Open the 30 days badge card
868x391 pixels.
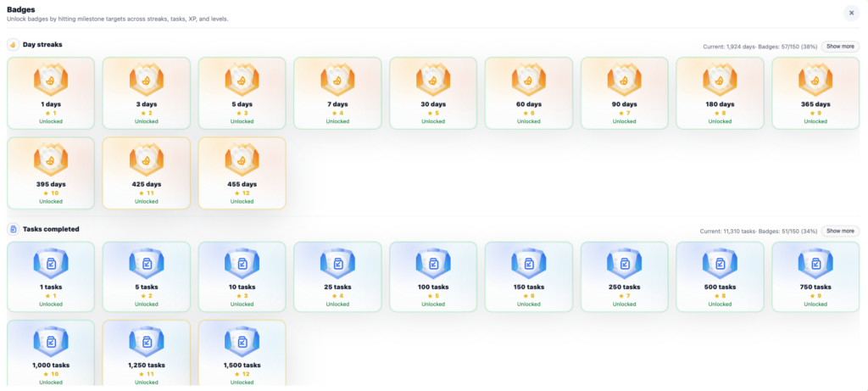pos(433,93)
